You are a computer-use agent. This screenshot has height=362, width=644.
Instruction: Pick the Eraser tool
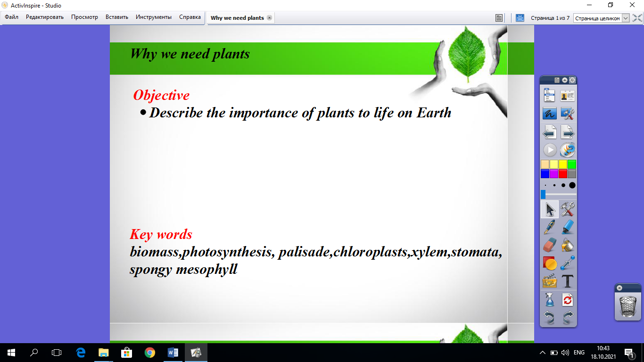coord(549,245)
